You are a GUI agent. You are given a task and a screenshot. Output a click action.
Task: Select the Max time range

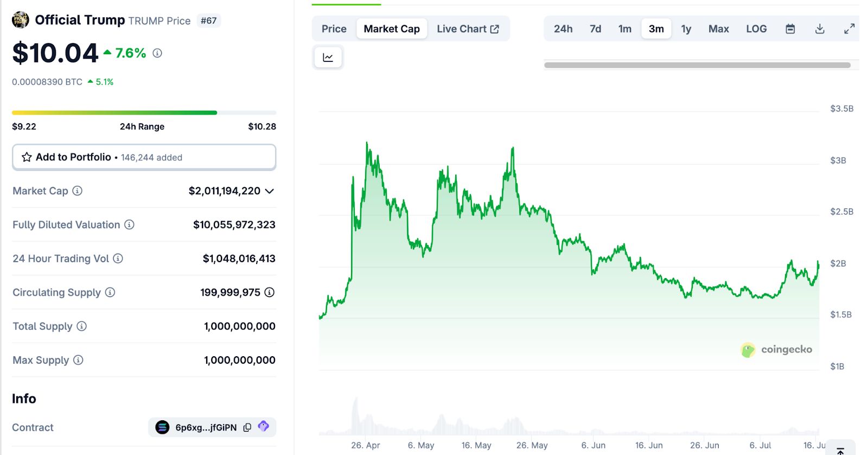tap(719, 29)
